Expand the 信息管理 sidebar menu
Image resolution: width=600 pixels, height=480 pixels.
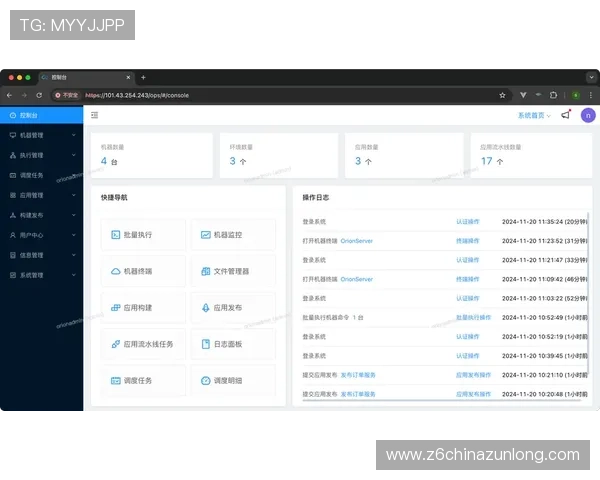click(42, 255)
